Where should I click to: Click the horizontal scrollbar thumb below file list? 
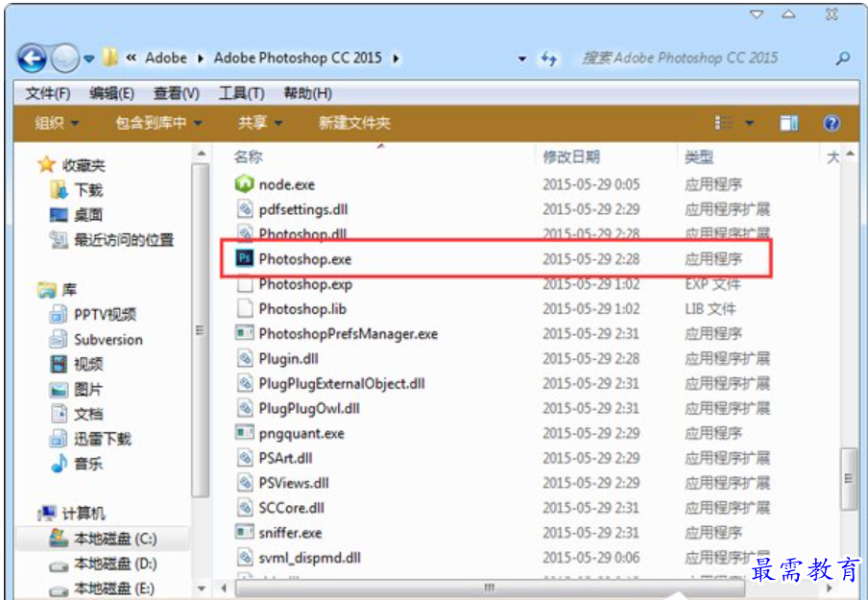point(490,588)
